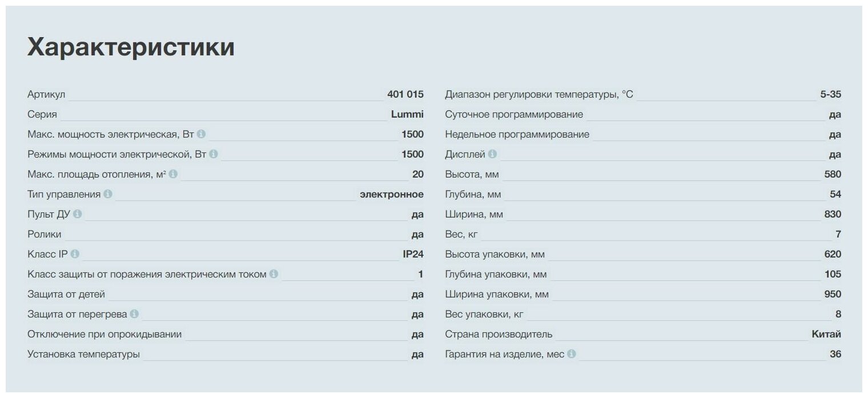Show info for Класс IP
868x398 pixels.
(x=75, y=254)
